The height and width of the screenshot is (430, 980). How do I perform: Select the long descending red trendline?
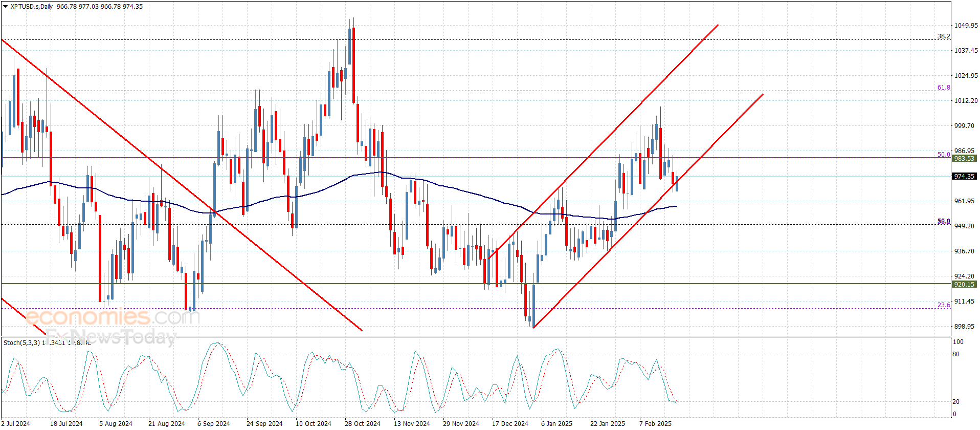click(182, 185)
